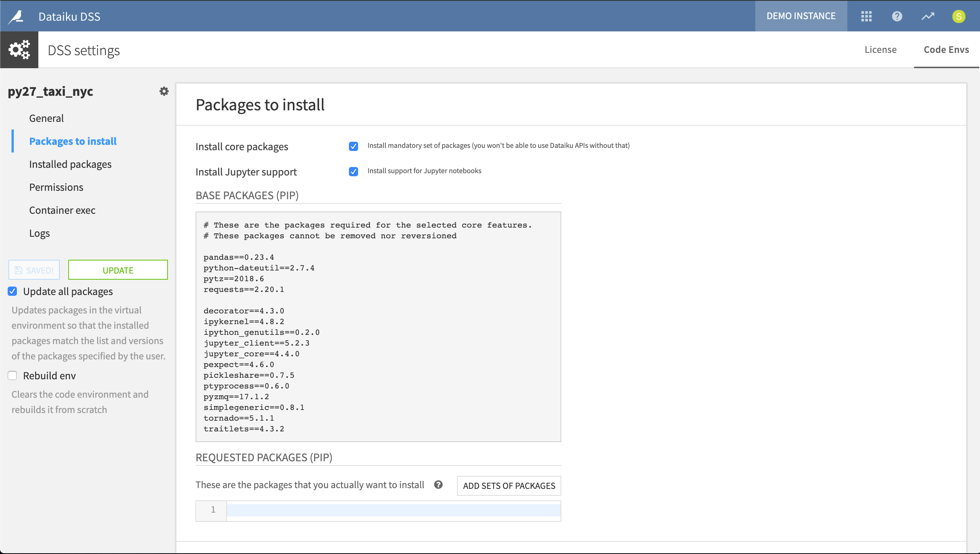Switch to the License tab
The height and width of the screenshot is (554, 980).
click(x=880, y=50)
